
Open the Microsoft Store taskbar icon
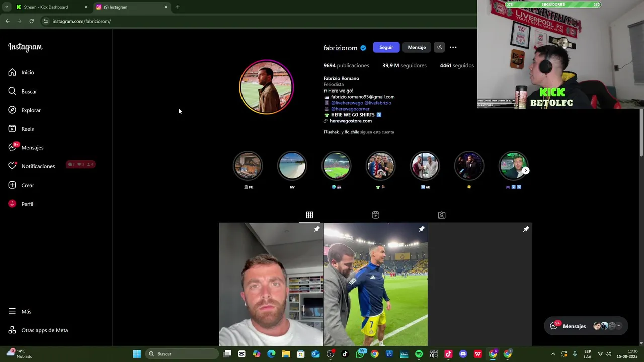[301, 354]
